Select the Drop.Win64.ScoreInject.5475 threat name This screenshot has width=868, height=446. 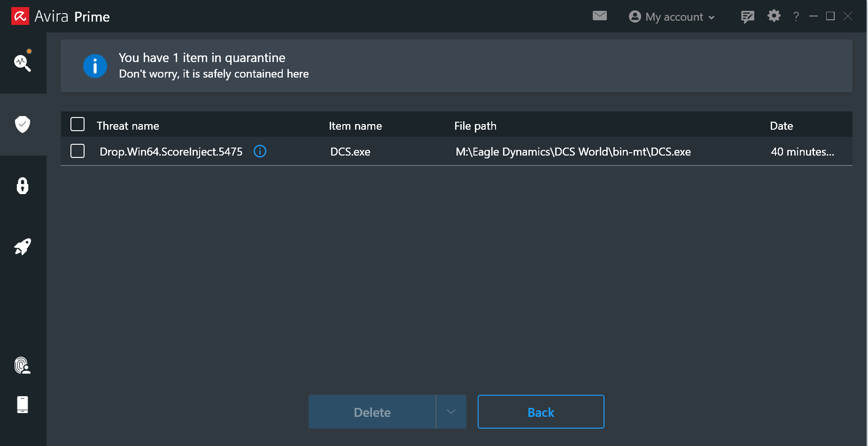(x=171, y=152)
